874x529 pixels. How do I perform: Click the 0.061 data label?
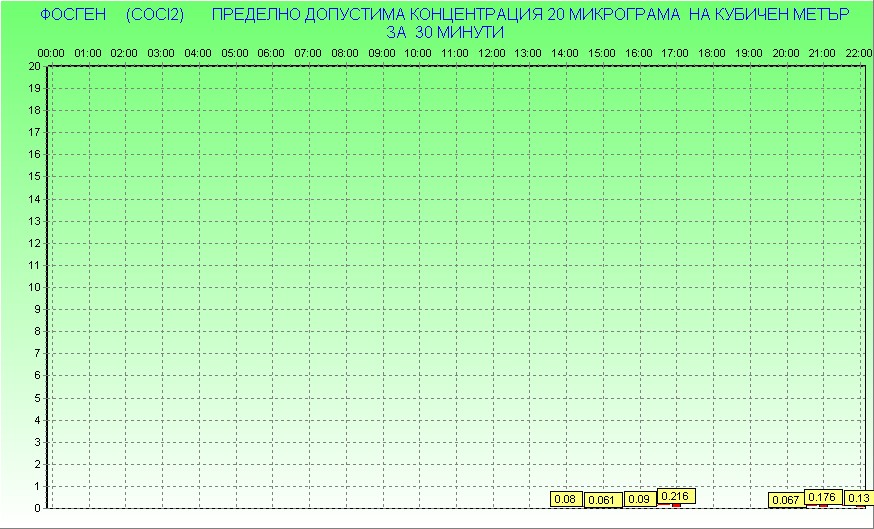pos(602,500)
